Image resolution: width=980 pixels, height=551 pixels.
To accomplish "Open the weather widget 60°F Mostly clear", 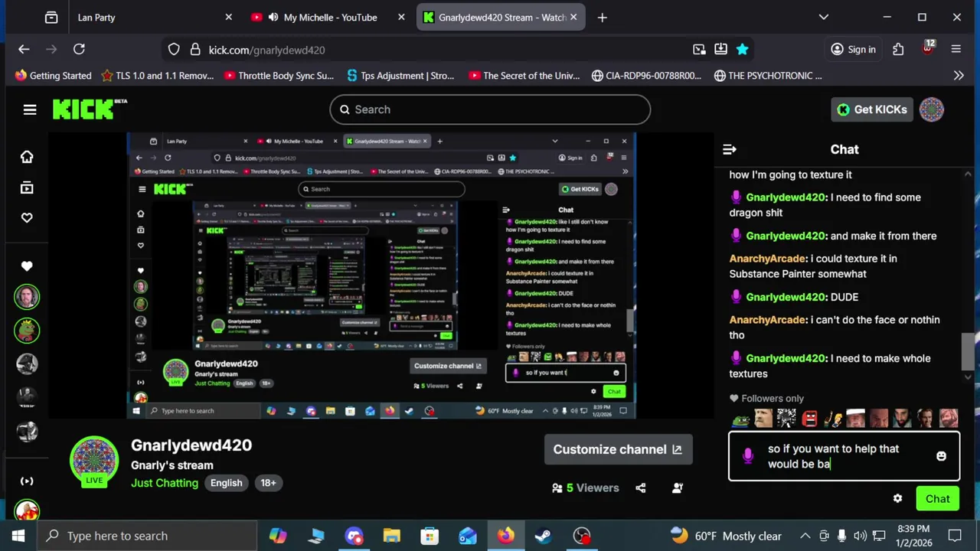I will point(725,536).
